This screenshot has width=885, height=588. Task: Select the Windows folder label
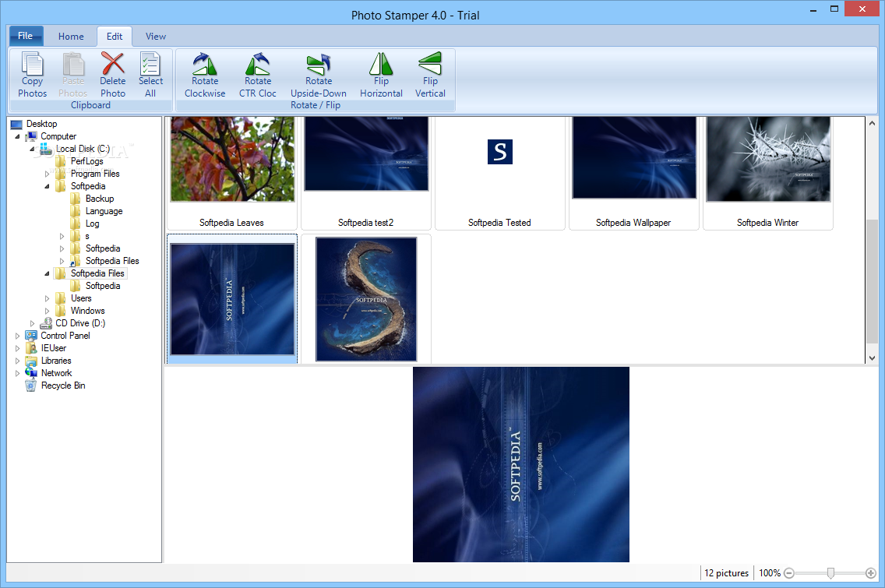coord(87,311)
